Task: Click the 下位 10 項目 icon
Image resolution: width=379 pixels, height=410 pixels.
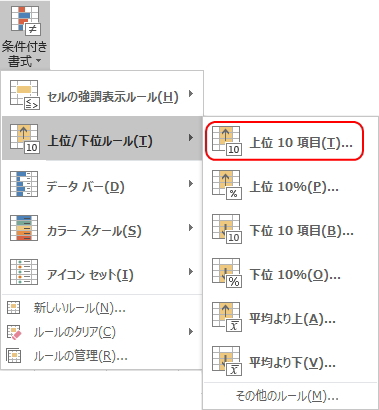Action: click(227, 229)
